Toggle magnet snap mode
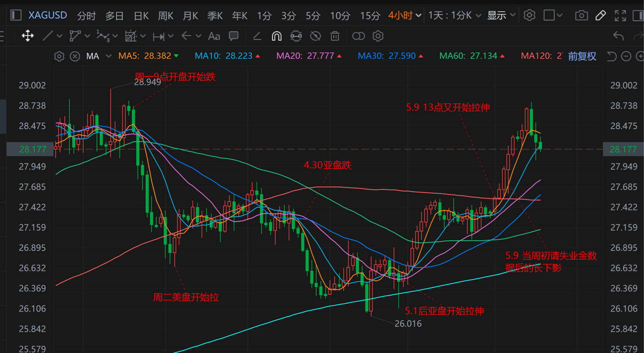Viewport: 644px width, 353px height. 276,36
